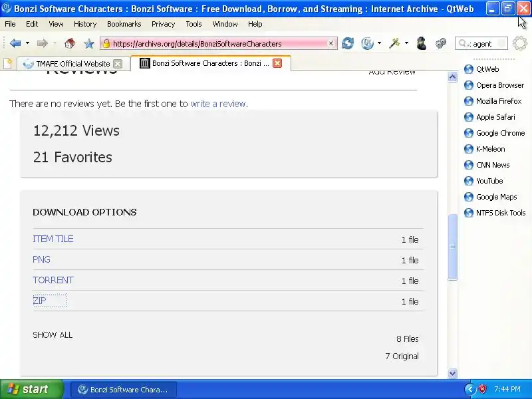Viewport: 532px width, 399px height.
Task: Open the Back history dropdown arrow
Action: pos(27,43)
